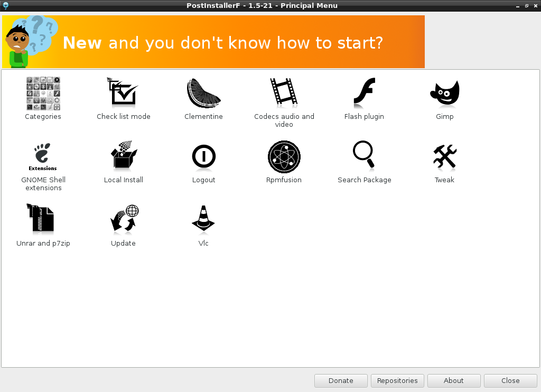Select the Clementine orange-slice icon
Screen dimensions: 541x392
click(203, 93)
